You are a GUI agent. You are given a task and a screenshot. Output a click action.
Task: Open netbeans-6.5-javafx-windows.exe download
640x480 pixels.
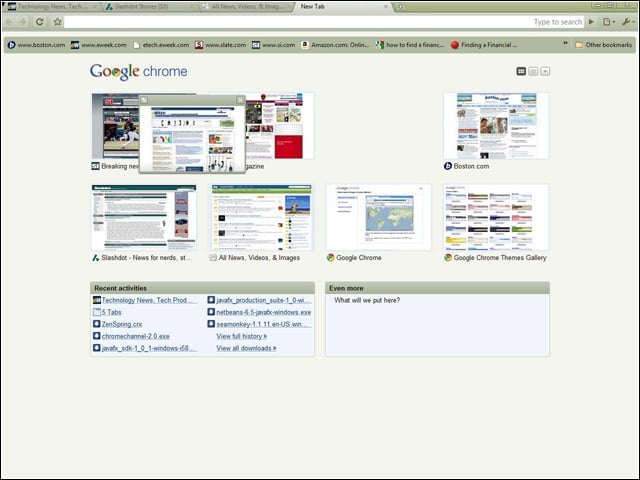click(x=263, y=312)
